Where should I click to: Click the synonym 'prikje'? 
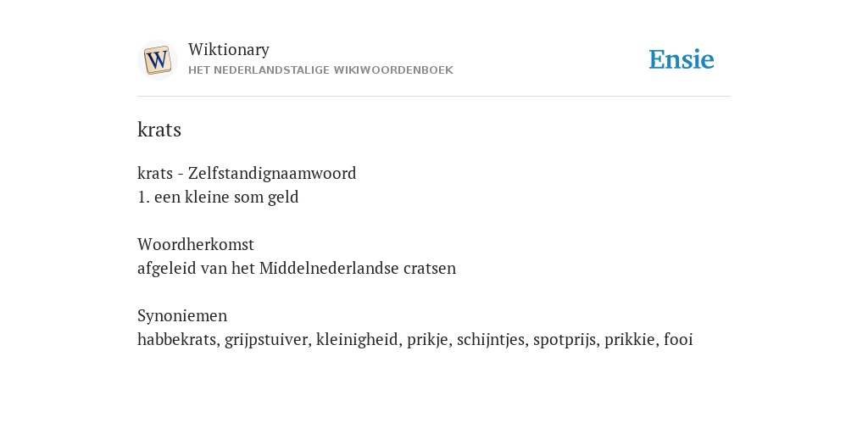pyautogui.click(x=427, y=339)
